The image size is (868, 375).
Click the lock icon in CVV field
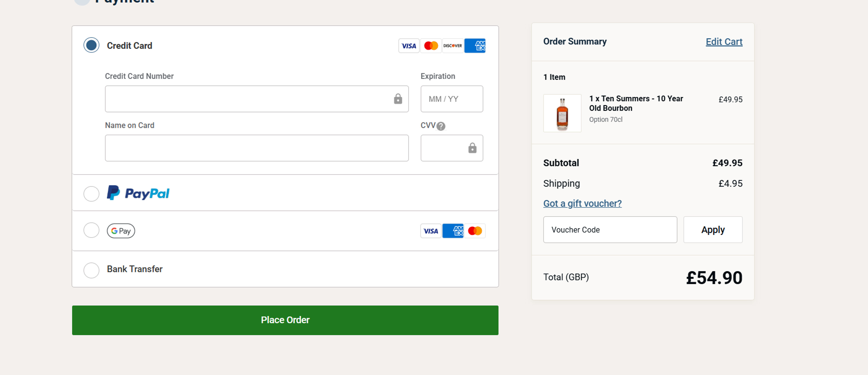(x=472, y=148)
